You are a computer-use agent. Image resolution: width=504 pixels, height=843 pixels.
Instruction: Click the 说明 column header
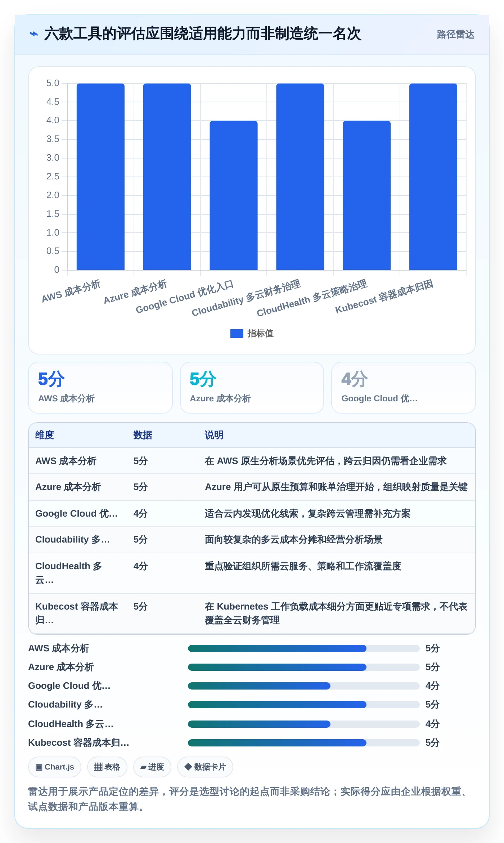pos(214,435)
